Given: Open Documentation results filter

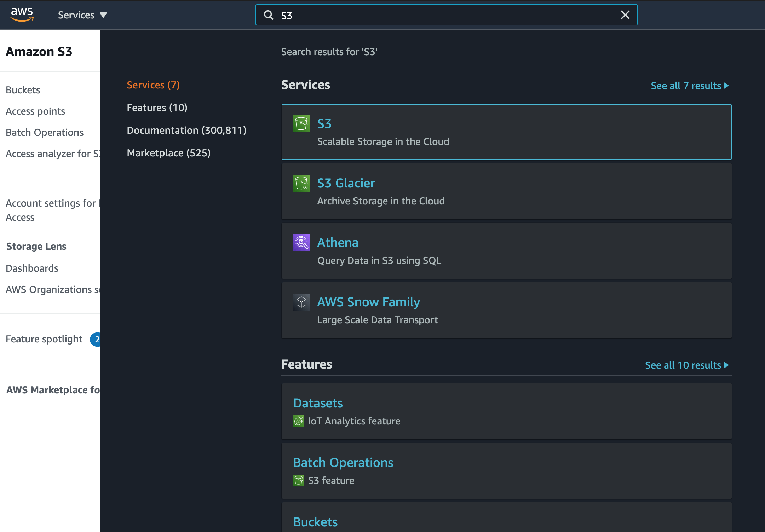Looking at the screenshot, I should (187, 130).
